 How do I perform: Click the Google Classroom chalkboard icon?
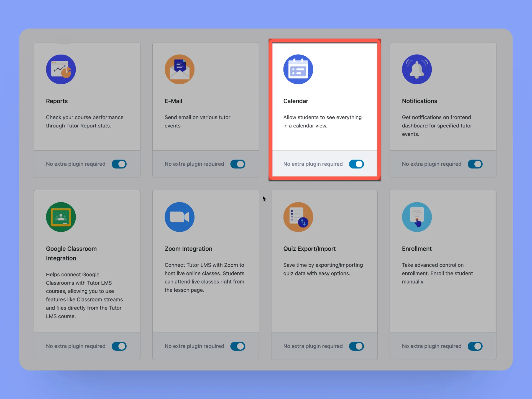[61, 217]
